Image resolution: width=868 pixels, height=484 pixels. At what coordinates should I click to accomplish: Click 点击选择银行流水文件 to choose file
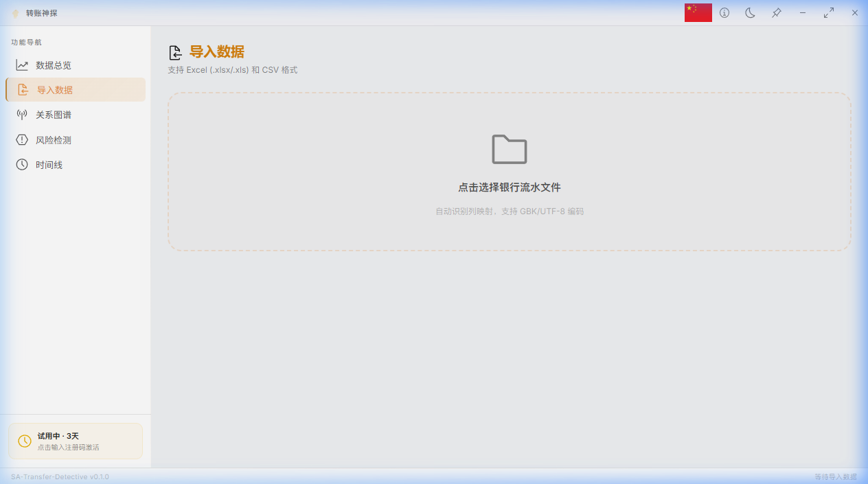[510, 187]
